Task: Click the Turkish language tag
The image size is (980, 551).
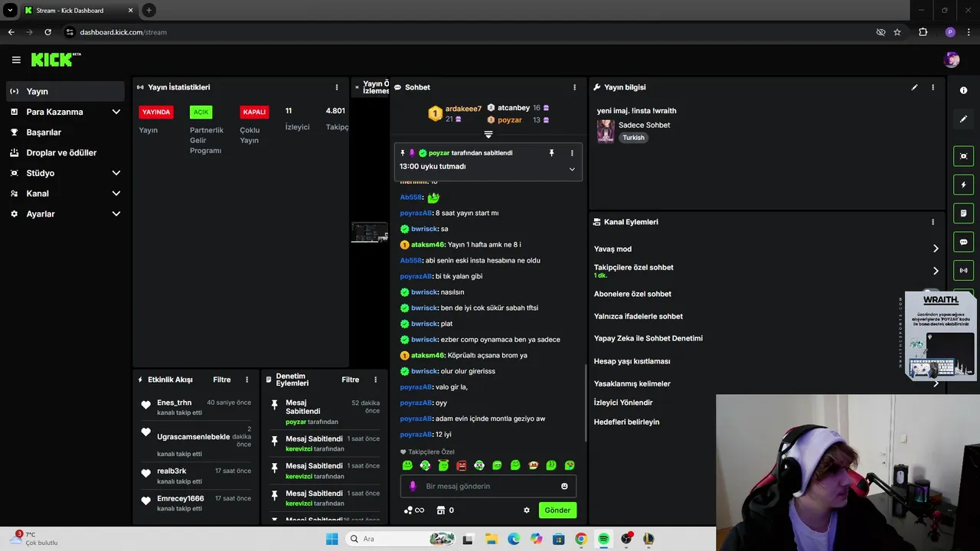Action: [x=633, y=138]
